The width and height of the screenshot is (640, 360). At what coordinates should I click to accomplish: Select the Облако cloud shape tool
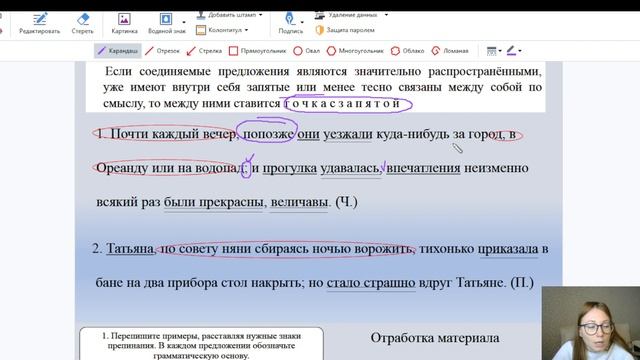point(407,51)
